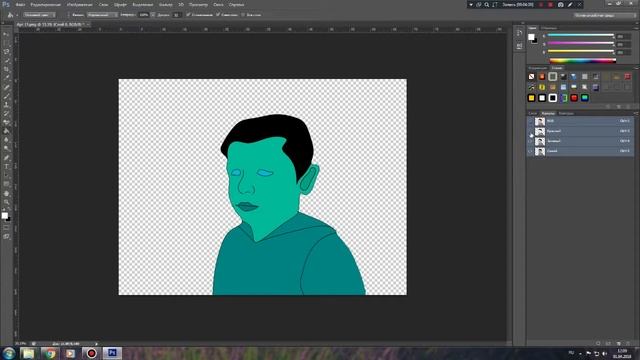Image resolution: width=640 pixels, height=360 pixels.
Task: Open the Channels panel flyout menu
Action: 636,113
